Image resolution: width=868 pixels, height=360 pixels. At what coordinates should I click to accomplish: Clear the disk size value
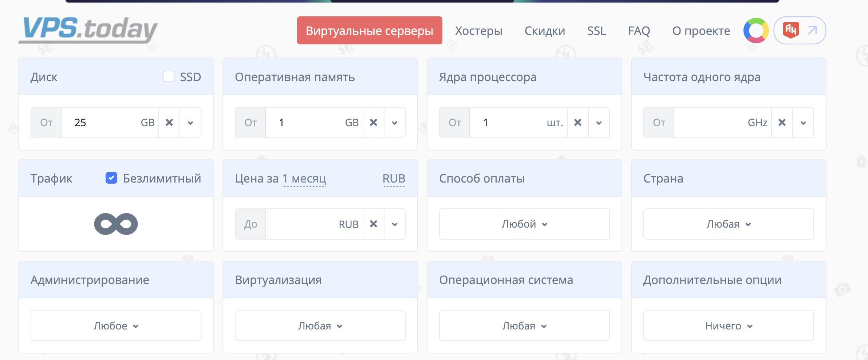[x=169, y=123]
